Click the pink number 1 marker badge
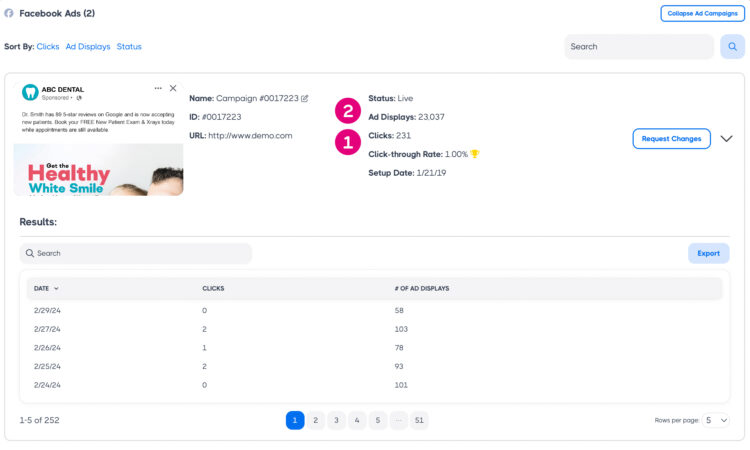Image resolution: width=750 pixels, height=450 pixels. coord(347,143)
